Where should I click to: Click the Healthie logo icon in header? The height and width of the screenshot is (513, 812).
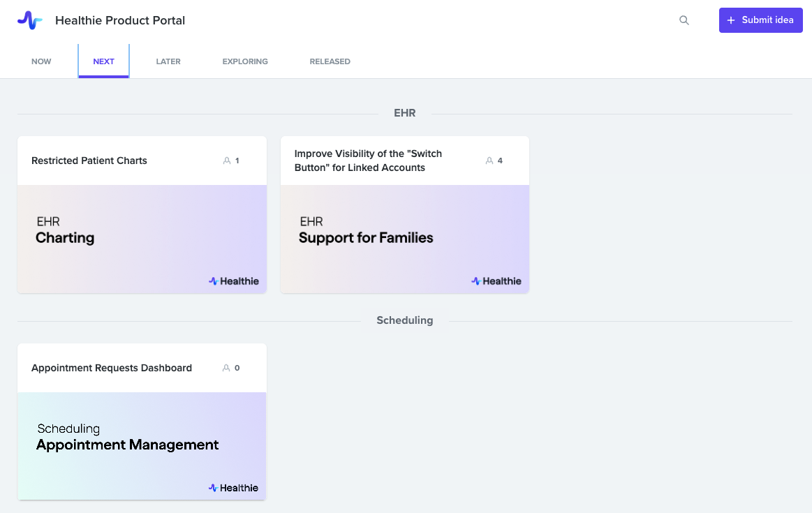29,20
